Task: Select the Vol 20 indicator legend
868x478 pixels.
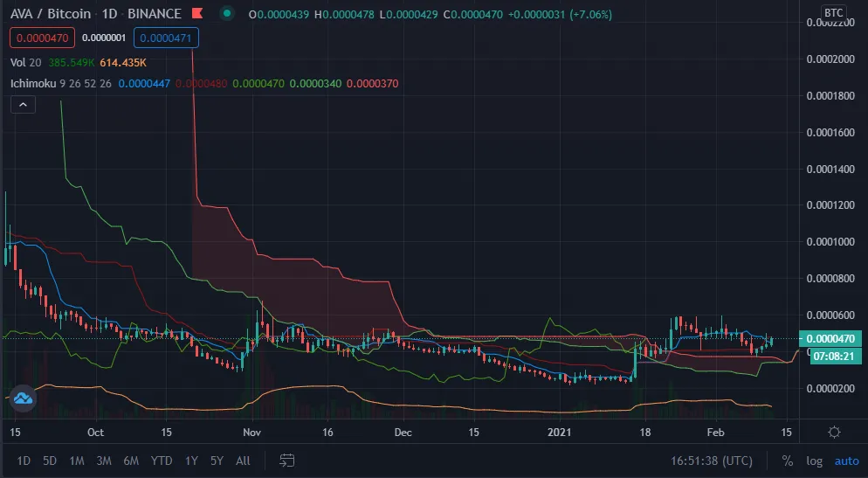Action: click(x=25, y=62)
